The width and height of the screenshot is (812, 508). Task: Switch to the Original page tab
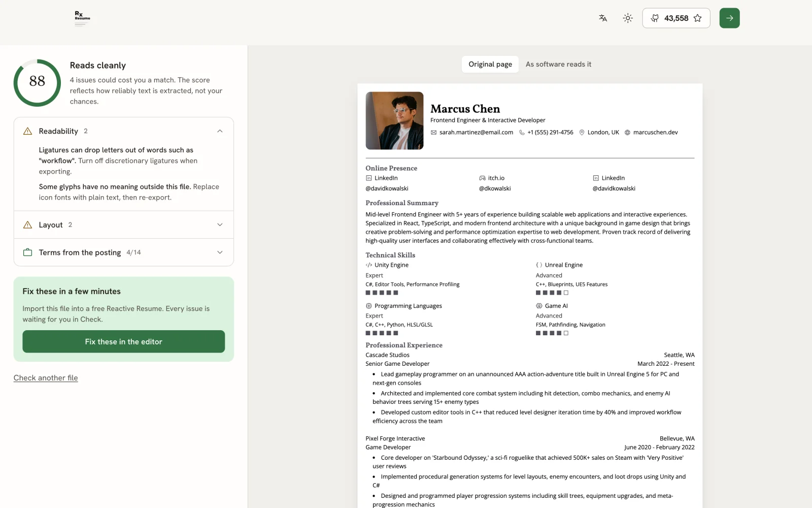490,64
